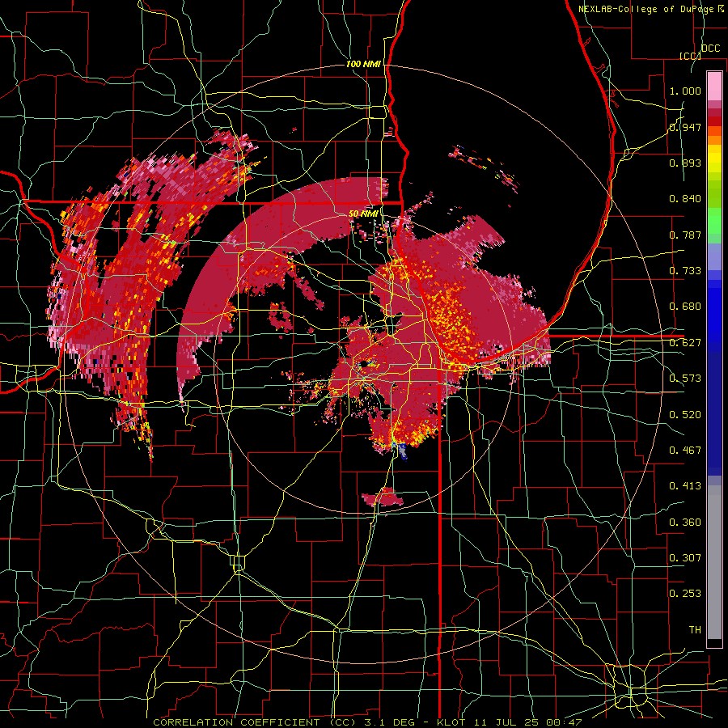This screenshot has height=728, width=728.
Task: Click the gray section of the color bar
Action: pyautogui.click(x=714, y=562)
